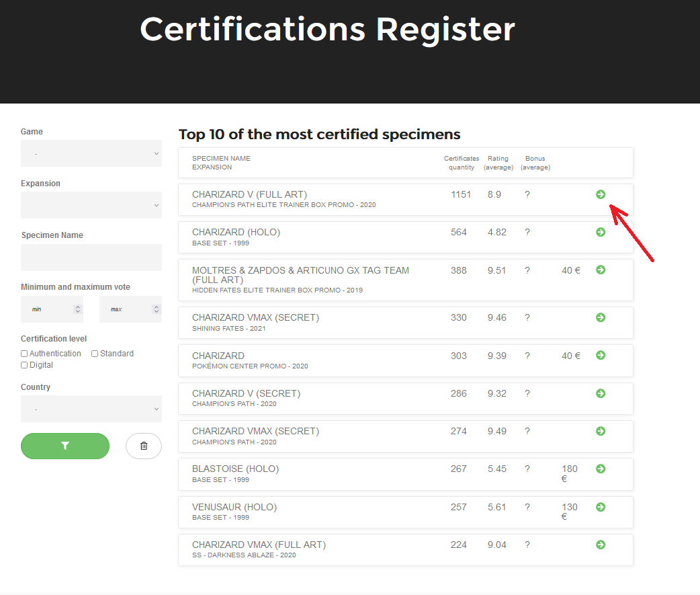
Task: Tick the Standard certification level checkbox
Action: click(95, 354)
